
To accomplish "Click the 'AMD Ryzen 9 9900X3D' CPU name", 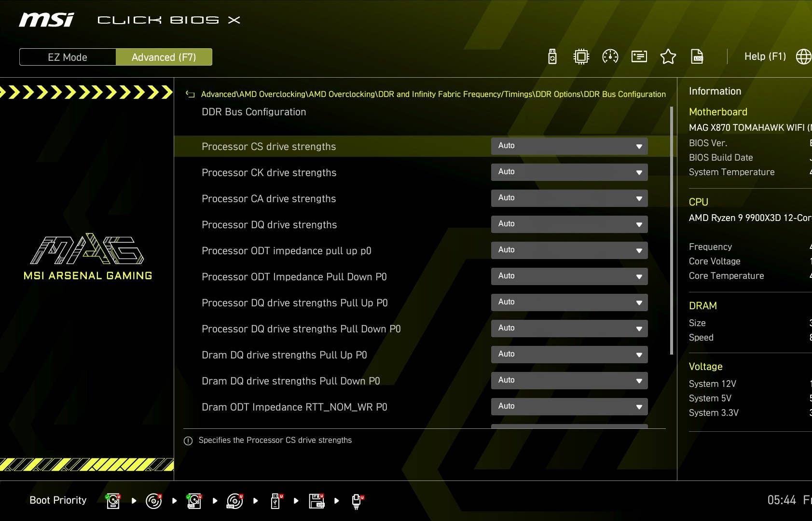I will point(750,218).
